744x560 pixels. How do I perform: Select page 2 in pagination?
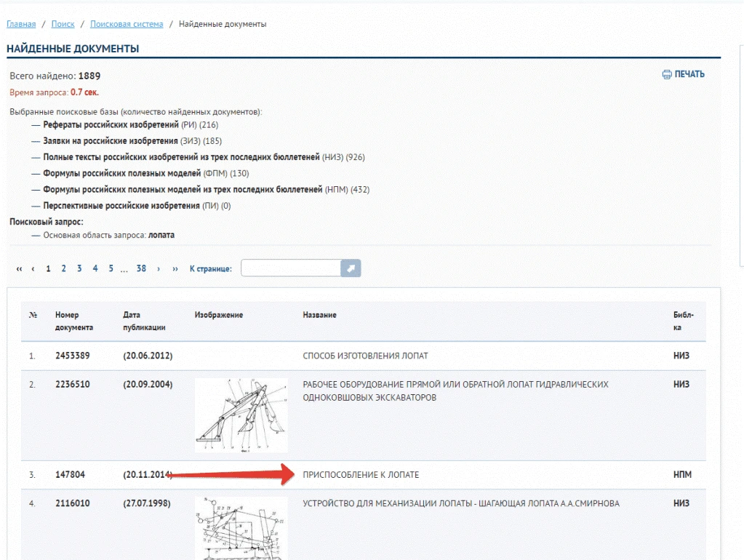click(x=63, y=268)
